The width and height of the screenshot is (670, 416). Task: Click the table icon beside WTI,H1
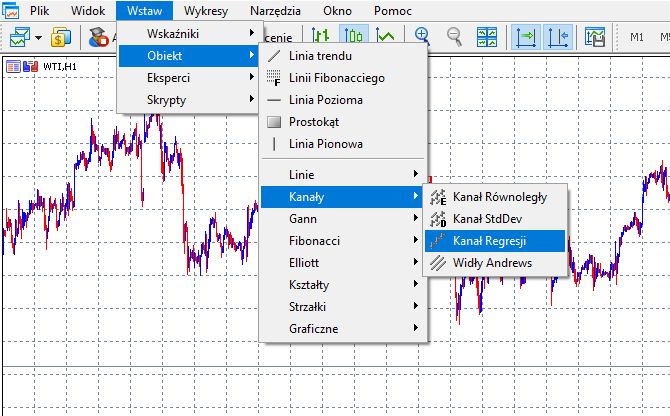[13, 66]
